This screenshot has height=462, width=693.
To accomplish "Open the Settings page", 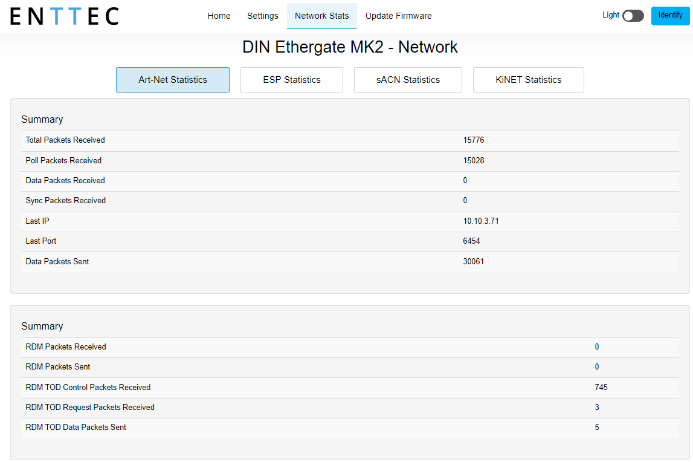I will (x=263, y=16).
